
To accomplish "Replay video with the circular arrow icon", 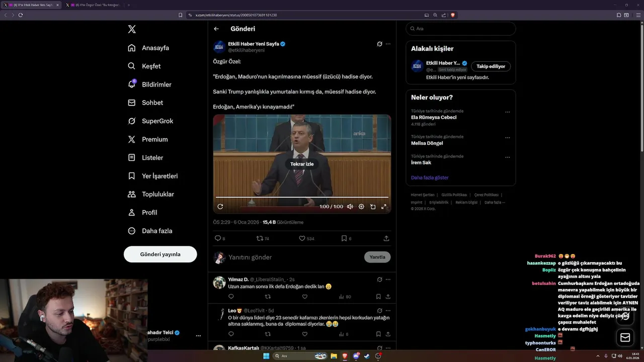I will (x=220, y=207).
